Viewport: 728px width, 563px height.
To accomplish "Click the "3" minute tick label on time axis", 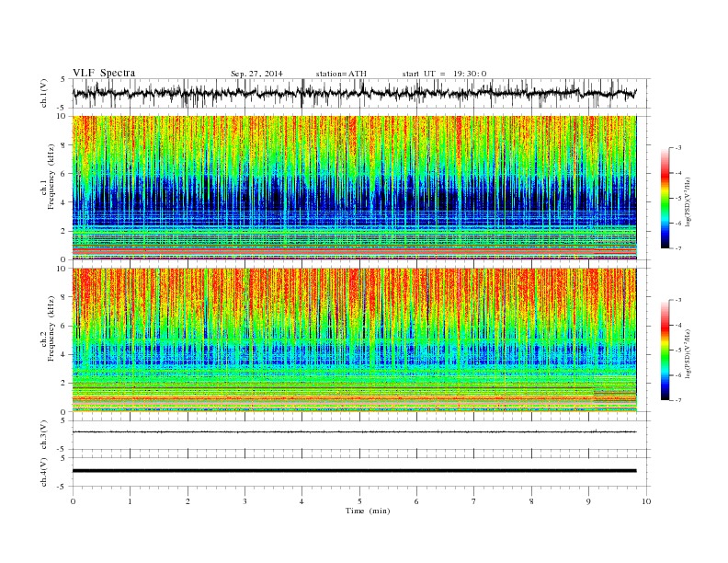I will 245,501.
